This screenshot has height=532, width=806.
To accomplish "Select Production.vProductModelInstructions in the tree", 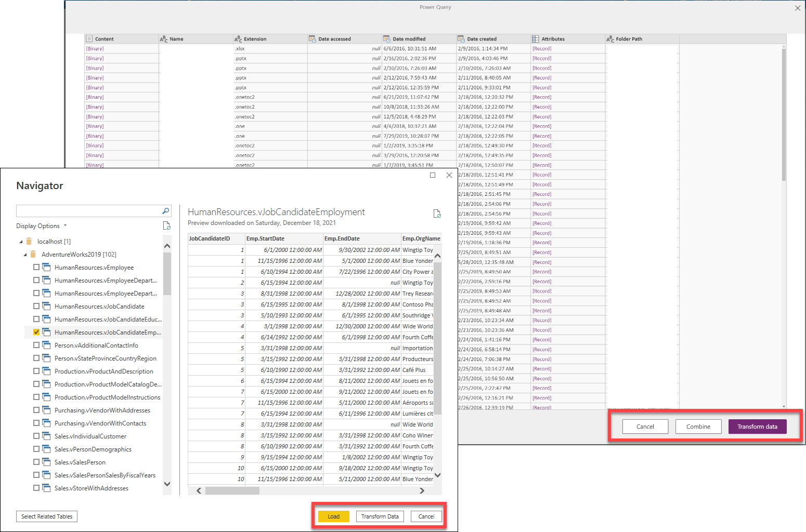I will [107, 397].
